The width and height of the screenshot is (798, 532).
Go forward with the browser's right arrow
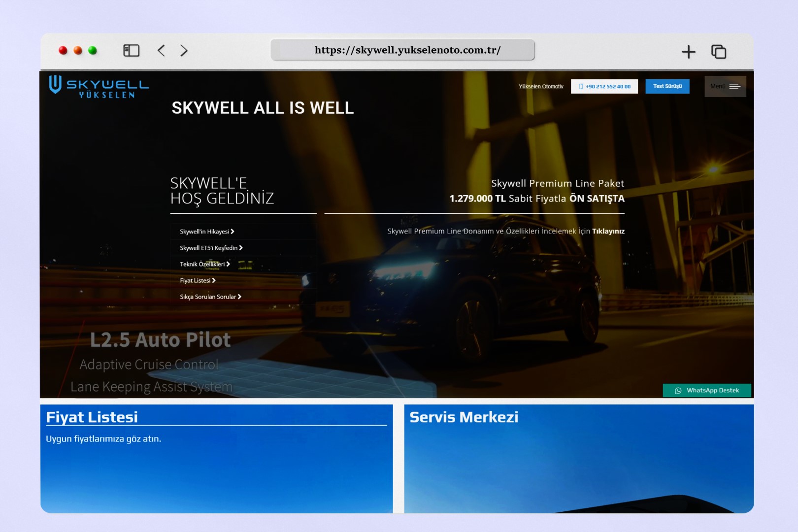[184, 50]
